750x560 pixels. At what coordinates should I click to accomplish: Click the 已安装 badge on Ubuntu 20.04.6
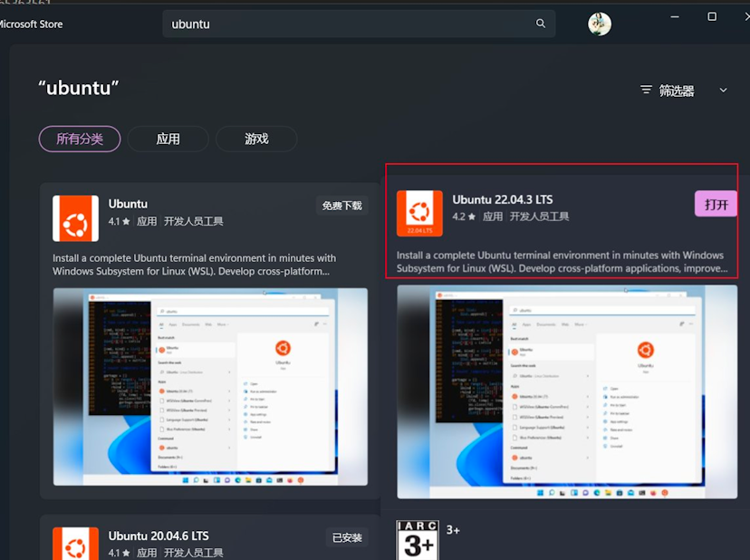pos(347,536)
